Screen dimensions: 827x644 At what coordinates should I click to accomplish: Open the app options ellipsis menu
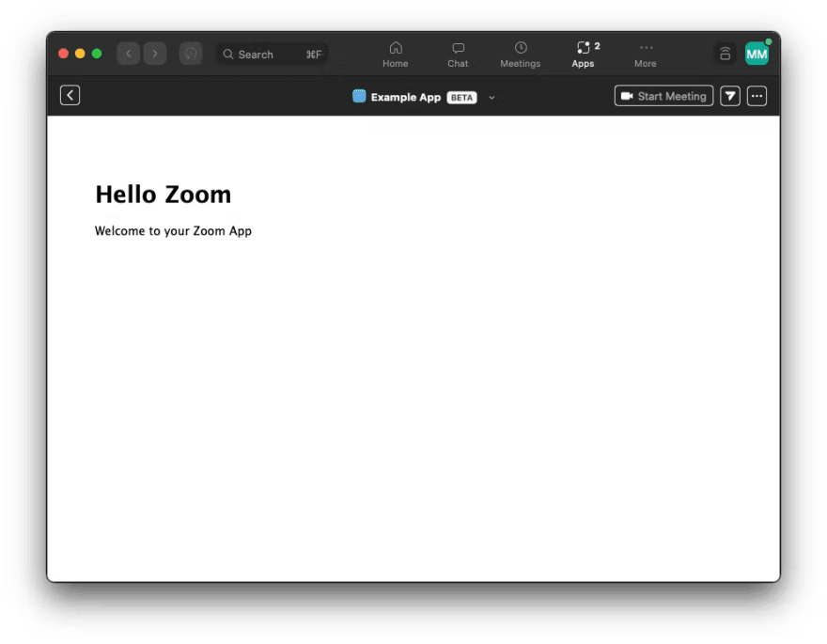(x=757, y=96)
